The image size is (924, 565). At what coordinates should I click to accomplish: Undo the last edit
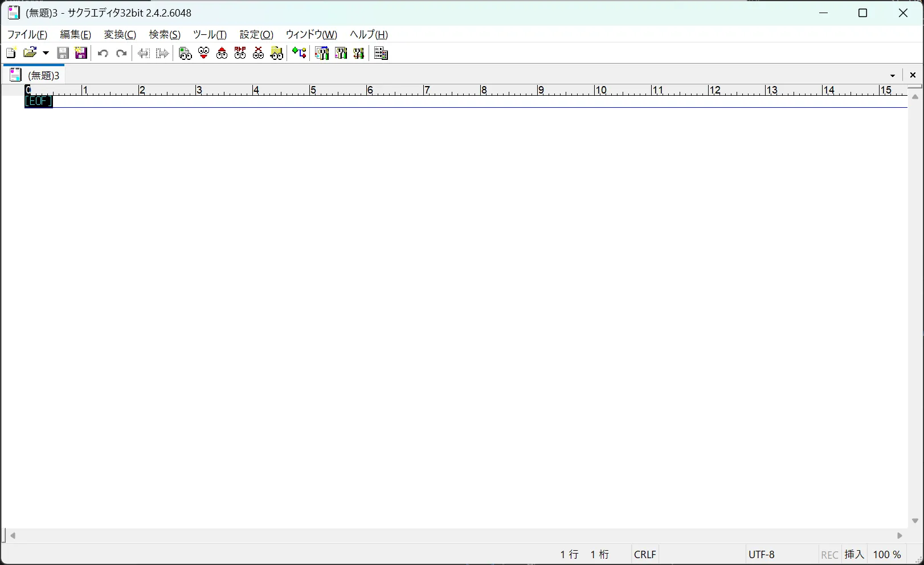click(x=103, y=53)
